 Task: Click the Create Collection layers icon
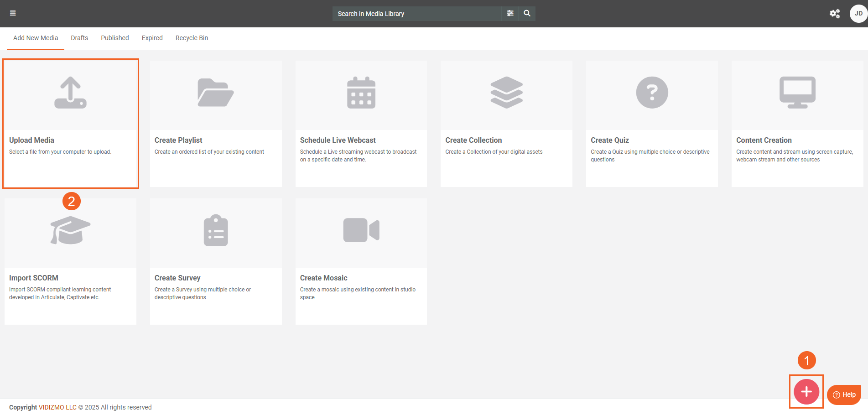(x=506, y=93)
